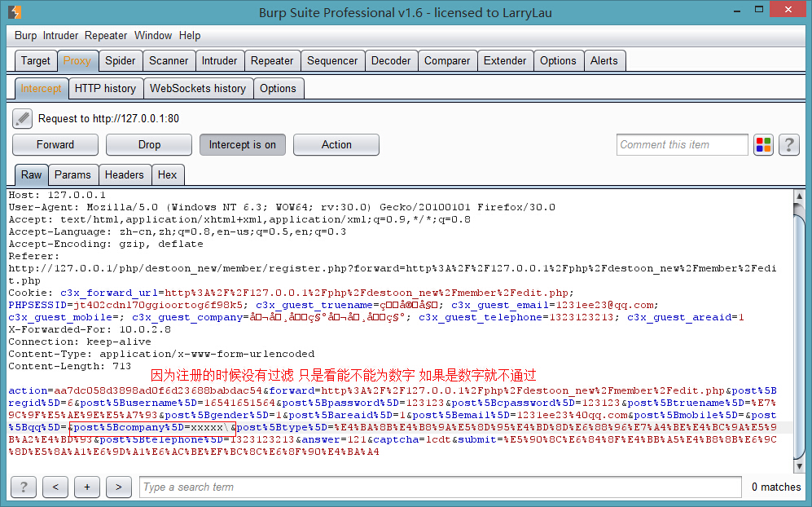
Task: Click the Connection: keep-alive line
Action: click(80, 342)
